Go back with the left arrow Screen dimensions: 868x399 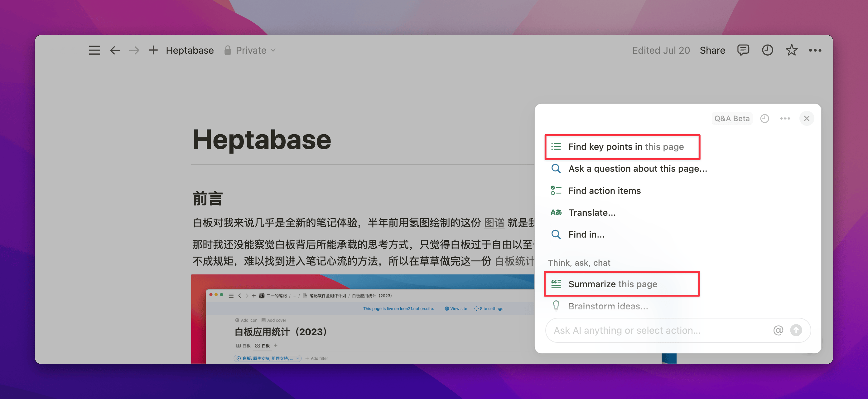point(115,50)
